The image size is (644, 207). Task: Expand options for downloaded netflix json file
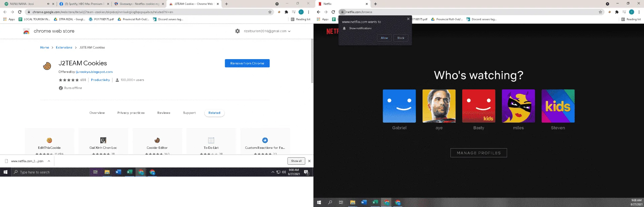point(49,161)
